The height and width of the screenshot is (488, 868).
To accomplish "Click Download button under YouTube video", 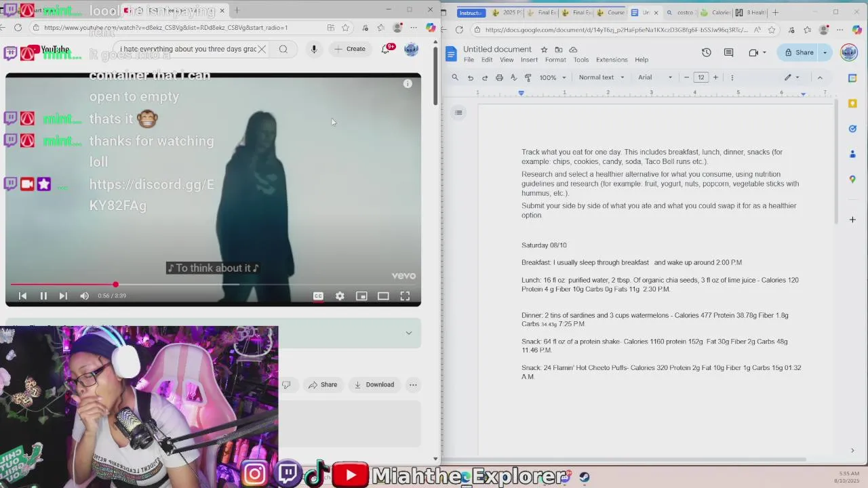I will click(374, 385).
